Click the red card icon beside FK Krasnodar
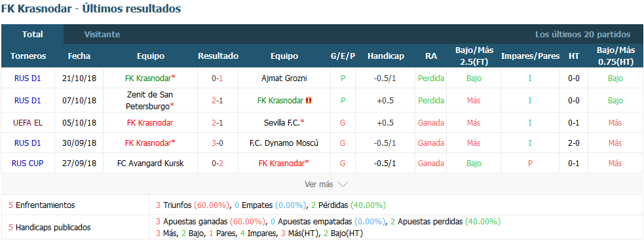644x242 pixels. point(309,101)
